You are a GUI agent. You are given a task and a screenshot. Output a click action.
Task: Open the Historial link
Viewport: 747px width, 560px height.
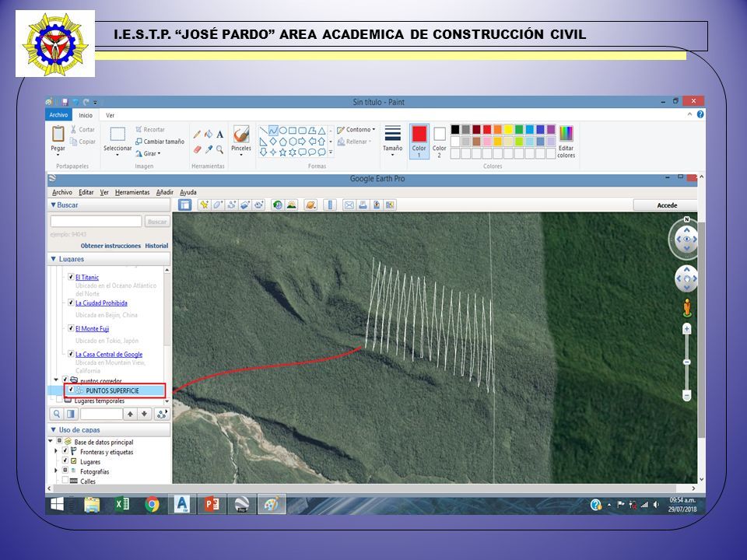coord(156,246)
